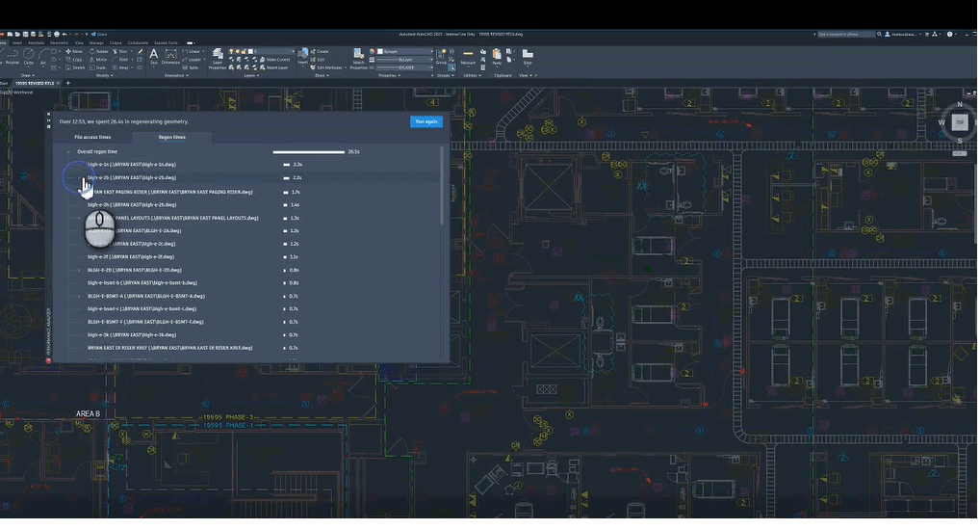Expand the Draw panel dropdown
Image resolution: width=980 pixels, height=529 pixels.
27,76
